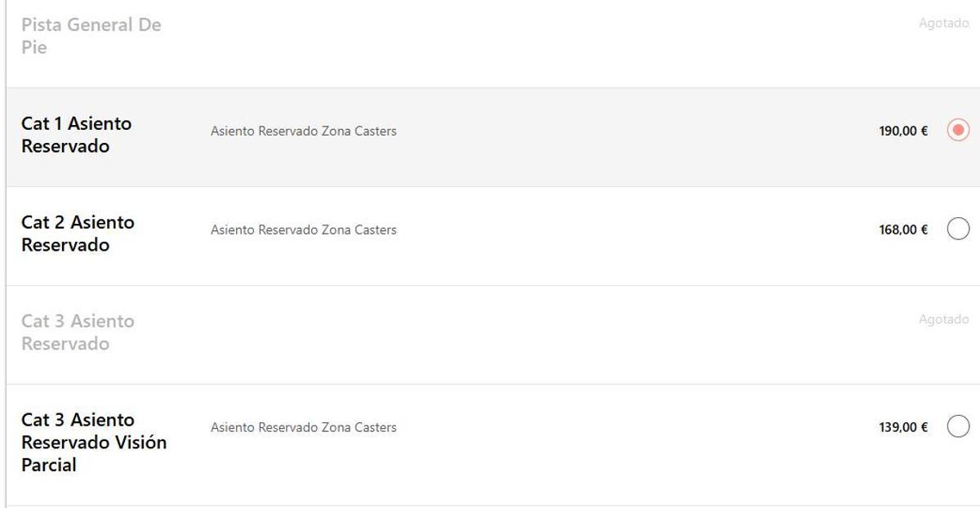The height and width of the screenshot is (508, 980).
Task: Choose the 168,00 € Cat 2 radio button
Action: [x=958, y=229]
